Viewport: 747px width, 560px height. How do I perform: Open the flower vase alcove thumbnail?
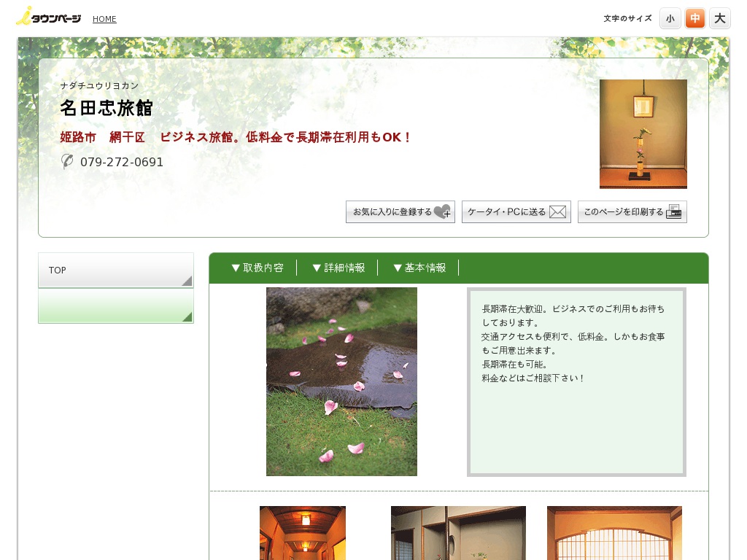click(x=643, y=134)
